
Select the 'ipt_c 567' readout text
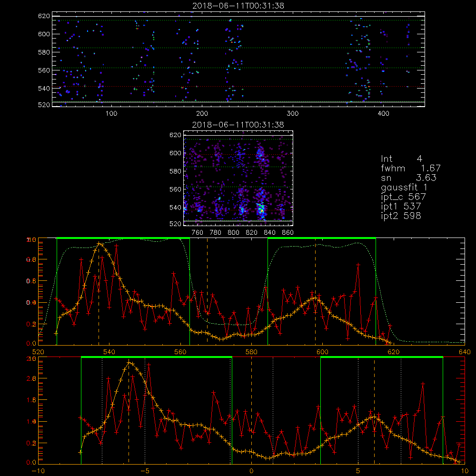click(404, 197)
